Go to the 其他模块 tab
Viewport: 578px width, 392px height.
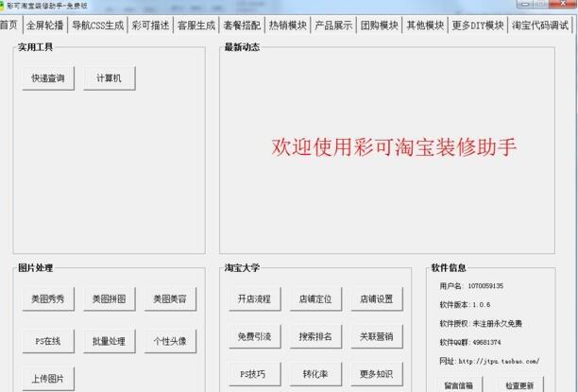(x=425, y=26)
